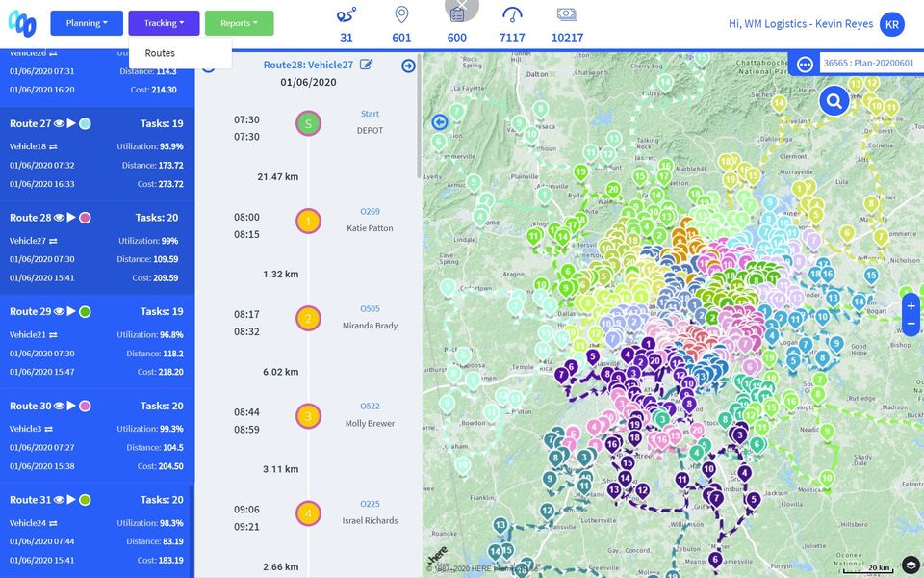Open the KR user avatar menu
924x578 pixels.
pos(891,24)
